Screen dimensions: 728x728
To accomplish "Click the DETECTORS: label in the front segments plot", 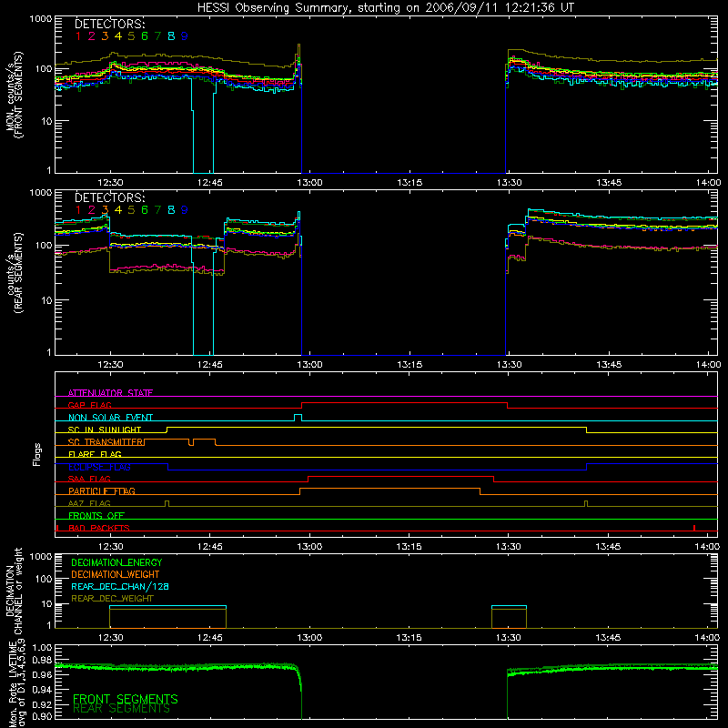I will pyautogui.click(x=109, y=24).
